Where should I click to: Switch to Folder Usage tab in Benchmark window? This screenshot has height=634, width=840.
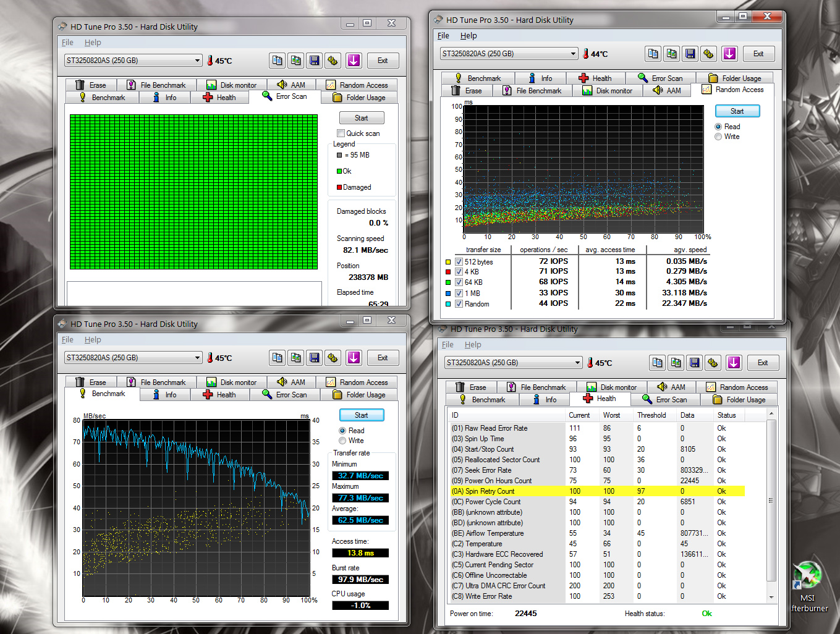[x=359, y=395]
